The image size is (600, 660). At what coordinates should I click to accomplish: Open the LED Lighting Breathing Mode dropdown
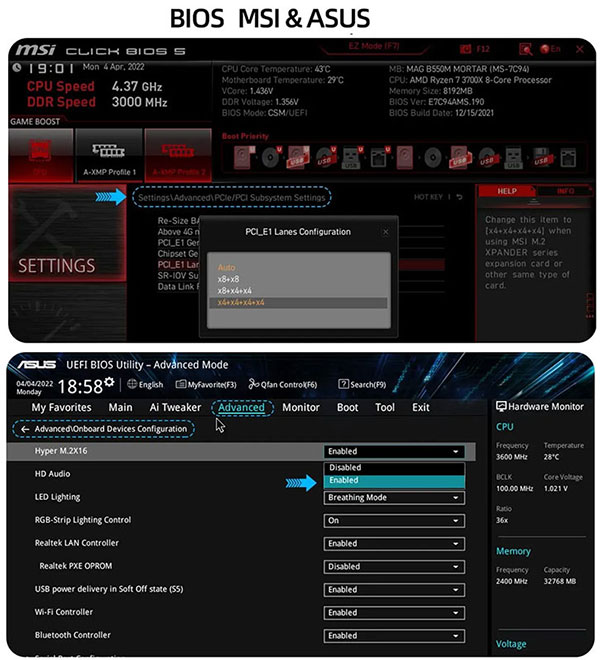394,498
